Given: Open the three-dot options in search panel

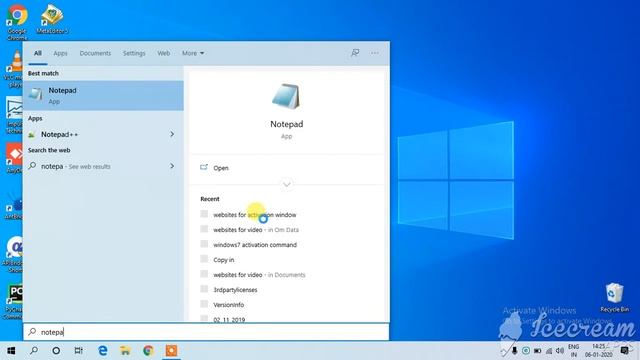Looking at the screenshot, I should (375, 53).
